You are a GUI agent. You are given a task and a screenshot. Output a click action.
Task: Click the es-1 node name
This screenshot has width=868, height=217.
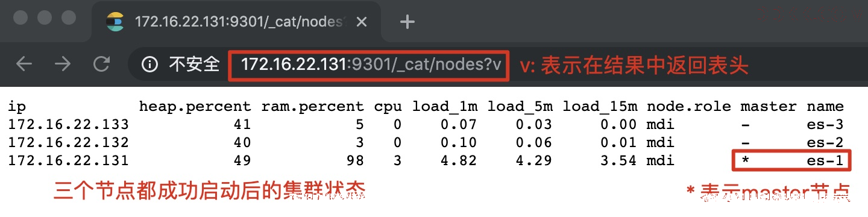click(825, 160)
